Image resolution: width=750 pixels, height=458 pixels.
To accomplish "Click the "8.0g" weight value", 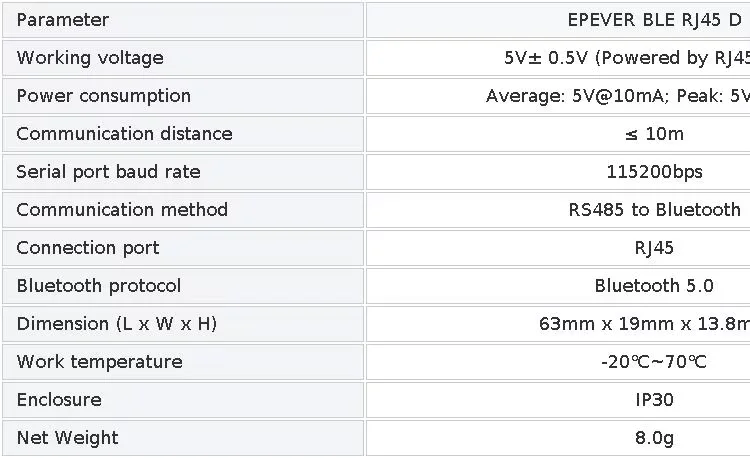I will (x=654, y=438).
